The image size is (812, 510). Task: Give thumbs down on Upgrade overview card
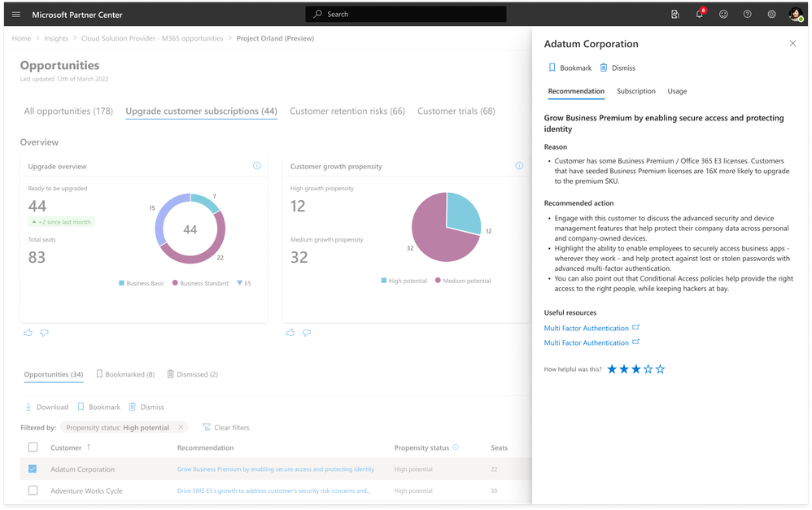45,333
